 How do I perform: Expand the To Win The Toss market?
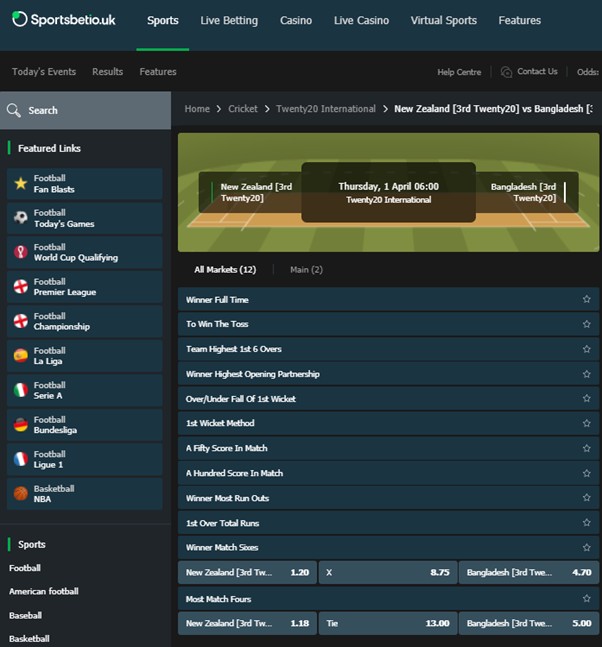(388, 324)
